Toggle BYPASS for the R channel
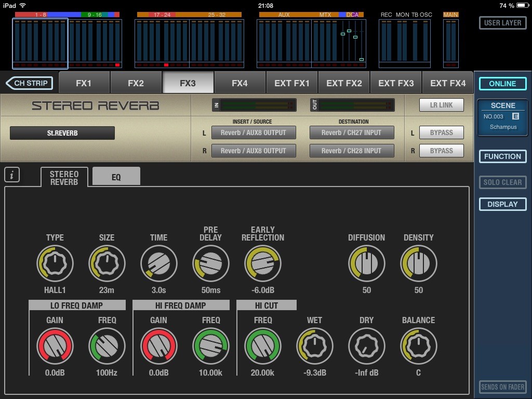Viewport: 532px width, 399px height. point(442,151)
